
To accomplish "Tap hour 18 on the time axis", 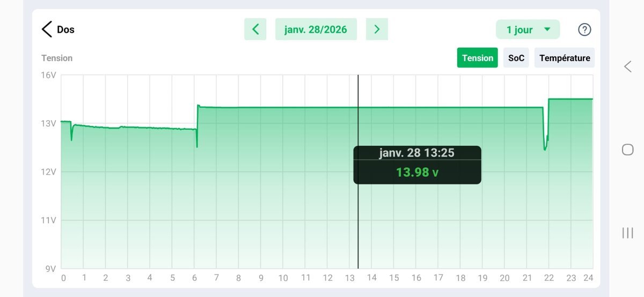I will [x=460, y=278].
